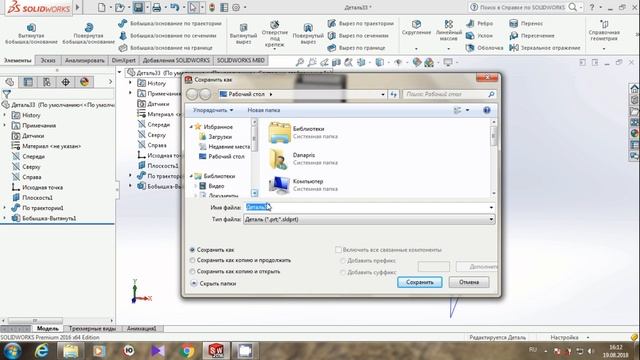Select Повернутый вырез tool
This screenshot has height=360, width=640.
[308, 33]
